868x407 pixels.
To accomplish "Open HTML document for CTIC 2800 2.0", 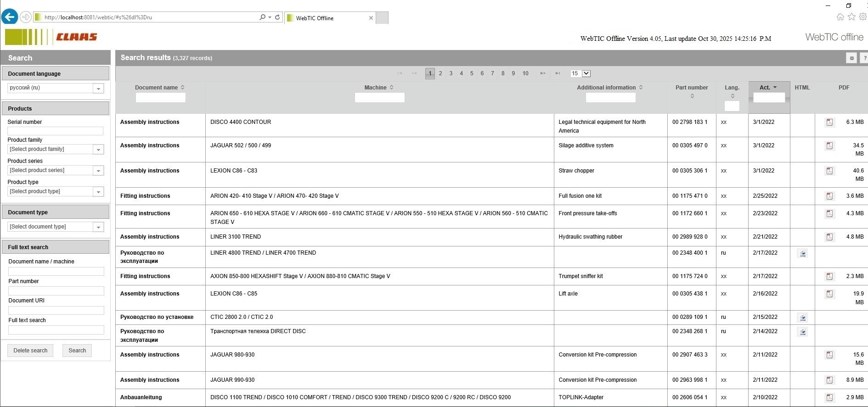I will coord(802,318).
